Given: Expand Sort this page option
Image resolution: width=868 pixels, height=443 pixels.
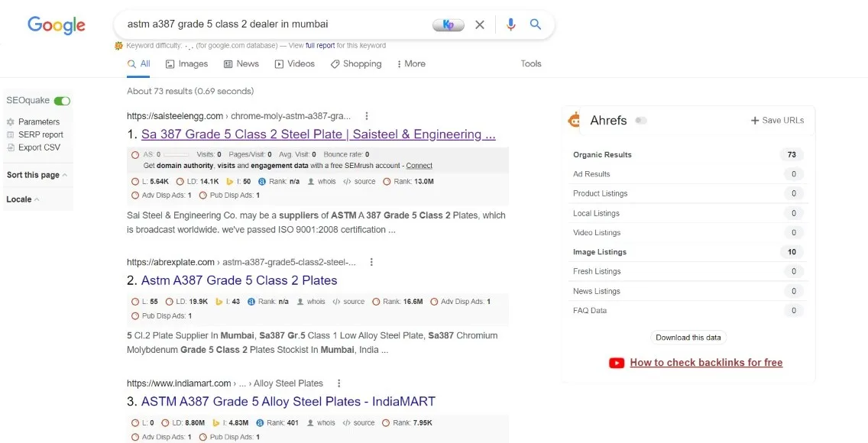Looking at the screenshot, I should [37, 175].
